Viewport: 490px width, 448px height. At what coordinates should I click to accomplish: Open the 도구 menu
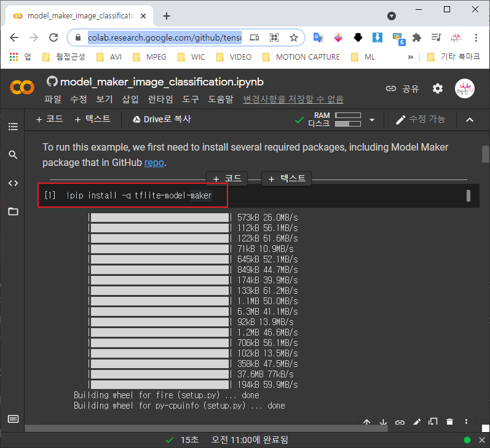191,99
